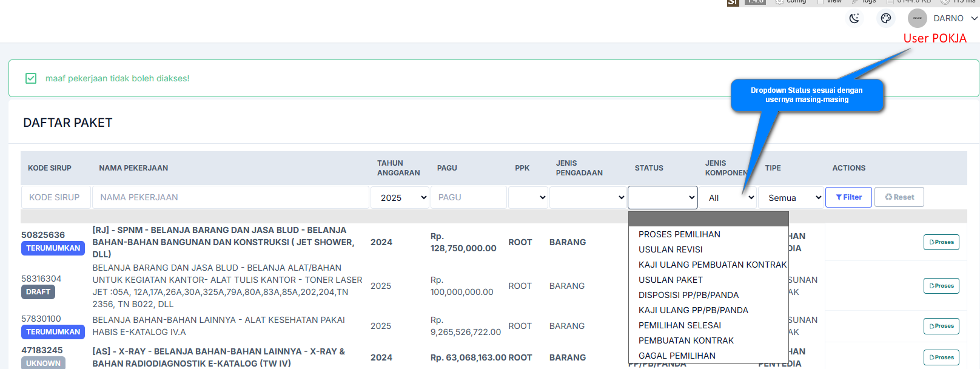Viewport: 980px width, 369px height.
Task: Click the checkmark icon in alert message
Action: pyautogui.click(x=31, y=78)
